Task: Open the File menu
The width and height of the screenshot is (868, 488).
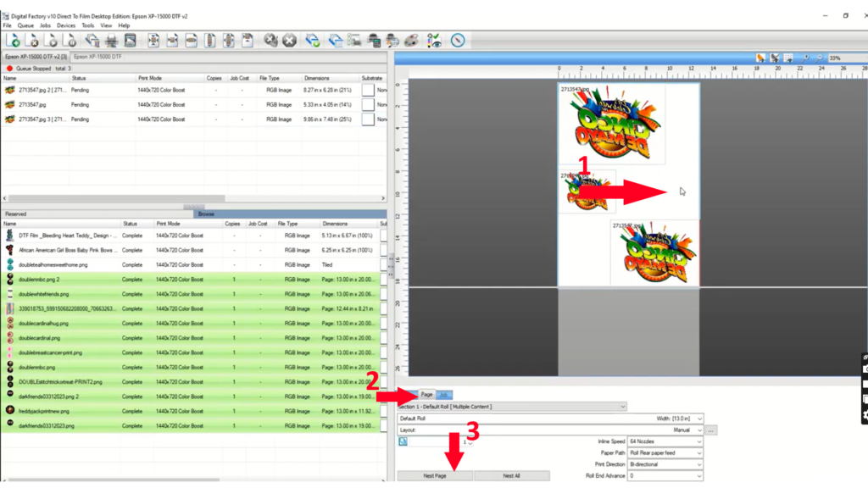Action: [7, 25]
